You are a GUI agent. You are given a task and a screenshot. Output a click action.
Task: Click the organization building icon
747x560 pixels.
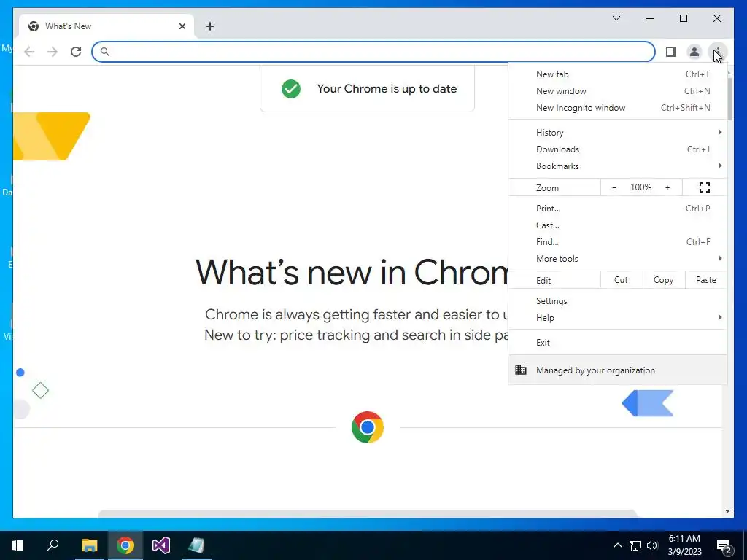521,370
